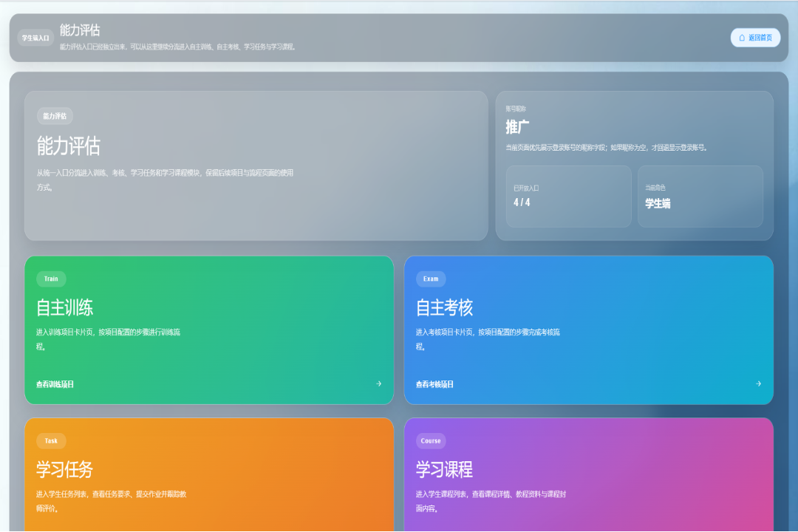The width and height of the screenshot is (798, 532).
Task: Open the 学习课程 card
Action: (x=589, y=474)
